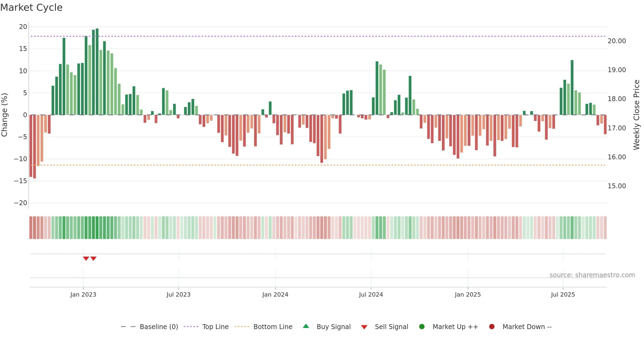644x362 pixels.
Task: Click the source: sharemaestro.com text
Action: coord(592,275)
